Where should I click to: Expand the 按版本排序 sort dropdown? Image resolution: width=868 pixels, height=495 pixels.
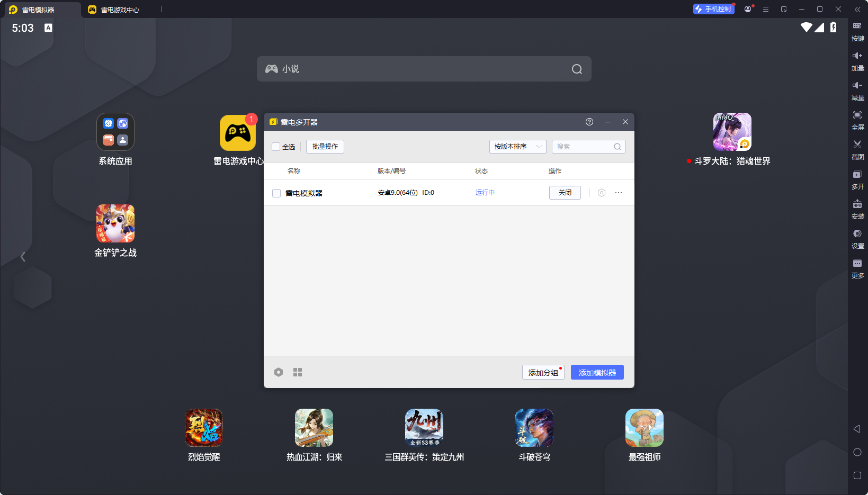pos(517,147)
